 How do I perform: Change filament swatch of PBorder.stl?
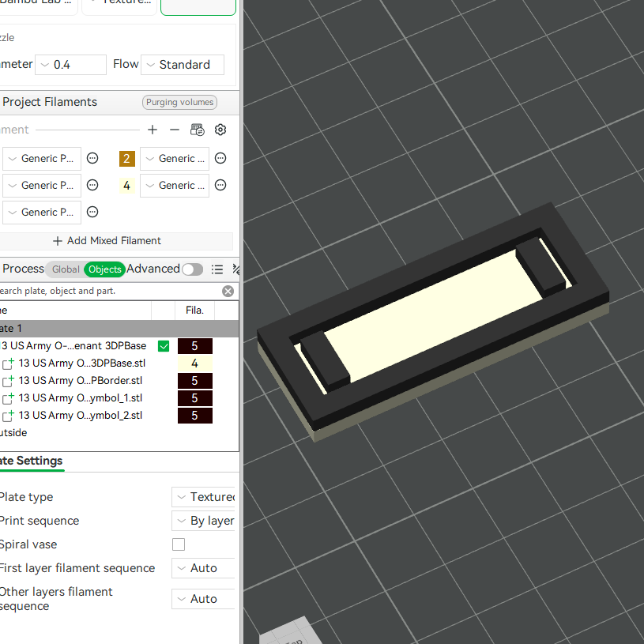(x=194, y=381)
